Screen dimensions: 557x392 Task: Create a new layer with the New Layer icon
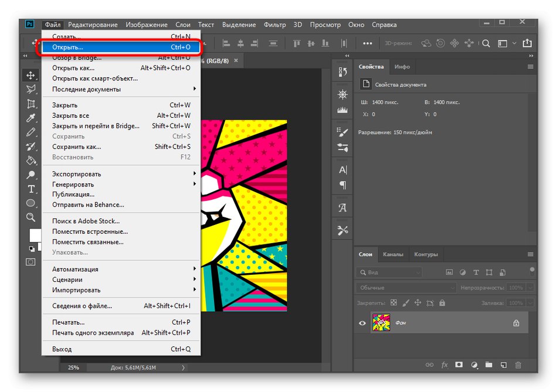(x=503, y=364)
